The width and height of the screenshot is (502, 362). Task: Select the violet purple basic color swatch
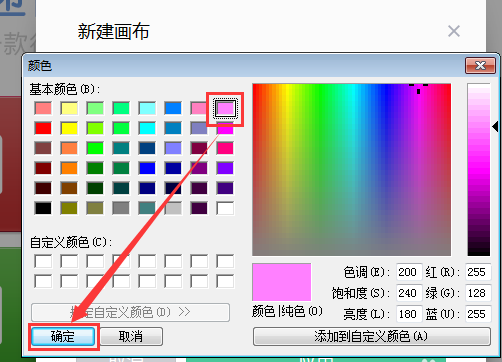[225, 168]
